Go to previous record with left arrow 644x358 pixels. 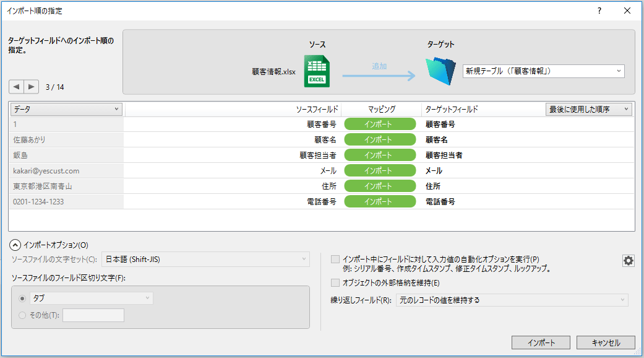[x=17, y=87]
